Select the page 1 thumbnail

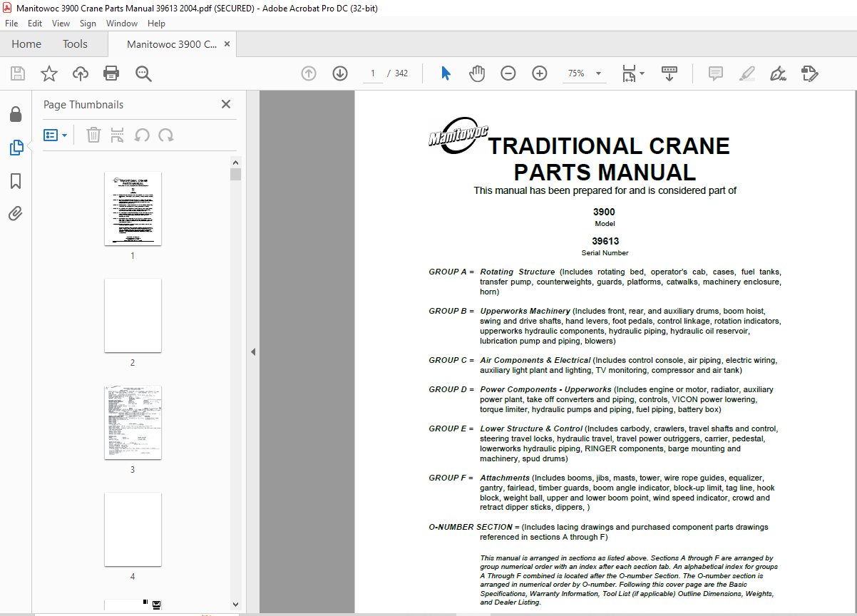133,209
